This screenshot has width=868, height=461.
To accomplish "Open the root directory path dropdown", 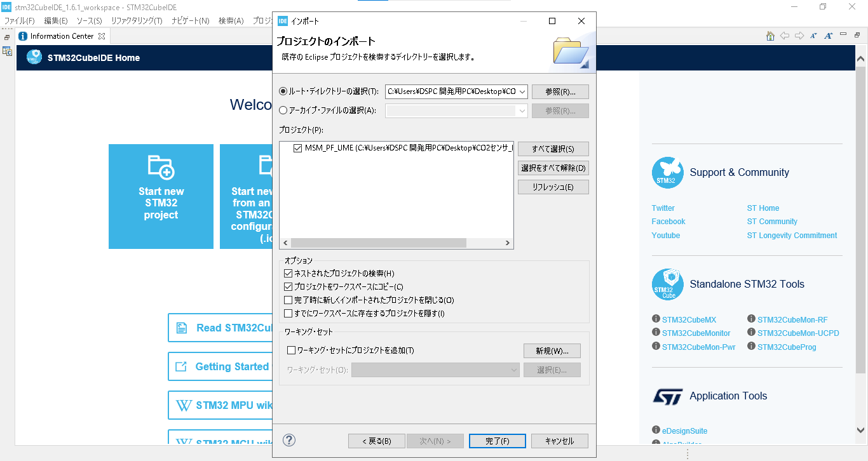I will click(x=522, y=91).
